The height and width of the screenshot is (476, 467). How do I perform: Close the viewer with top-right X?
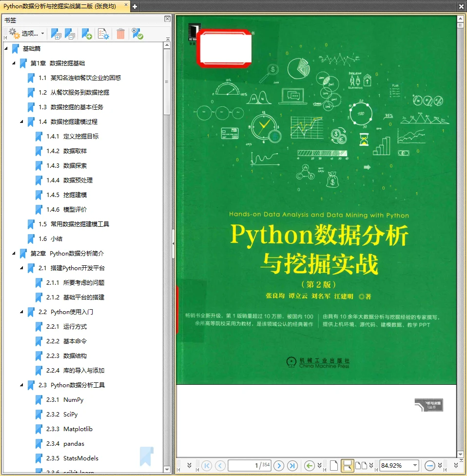point(461,6)
